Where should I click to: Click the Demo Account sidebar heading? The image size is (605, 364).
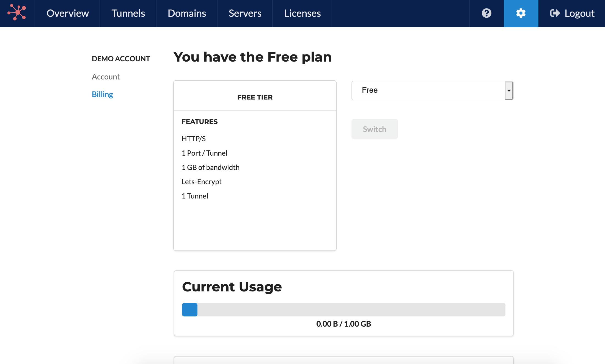tap(121, 59)
